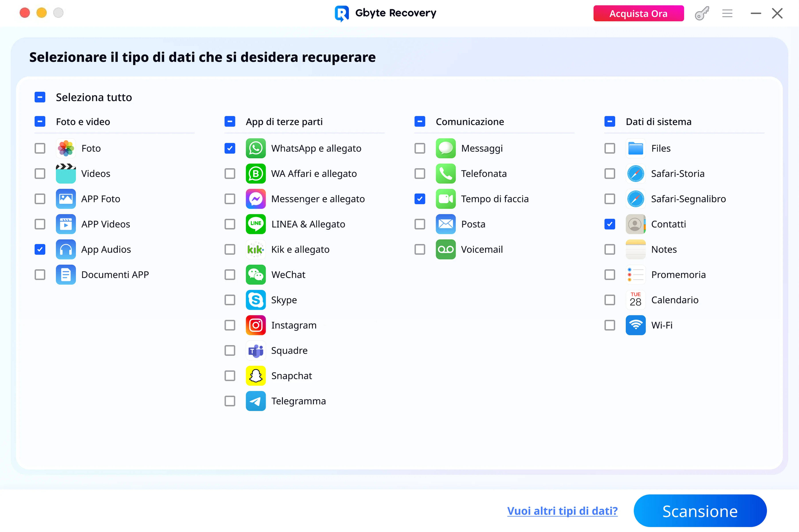The width and height of the screenshot is (799, 532).
Task: Click the Safari-Storia compass icon
Action: (x=635, y=174)
